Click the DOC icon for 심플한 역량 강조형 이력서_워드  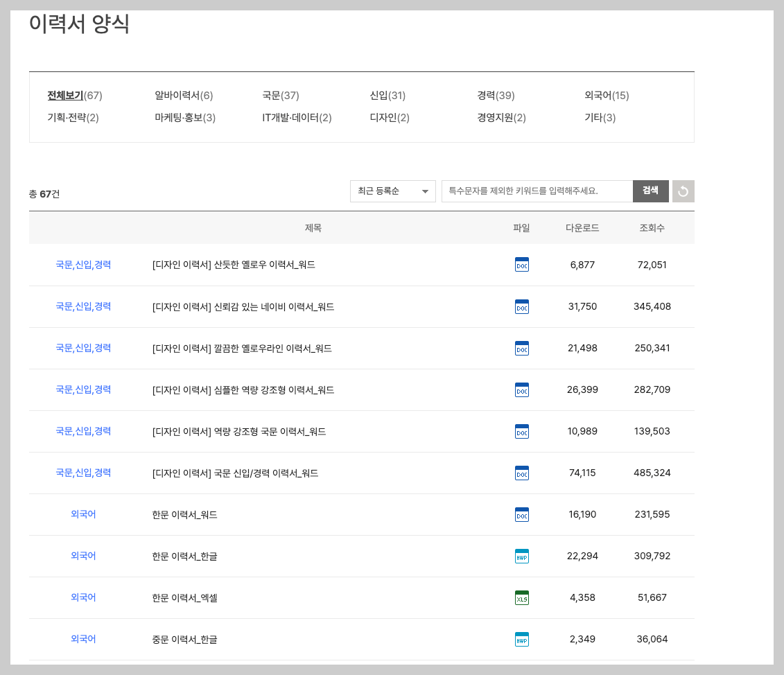coord(522,389)
